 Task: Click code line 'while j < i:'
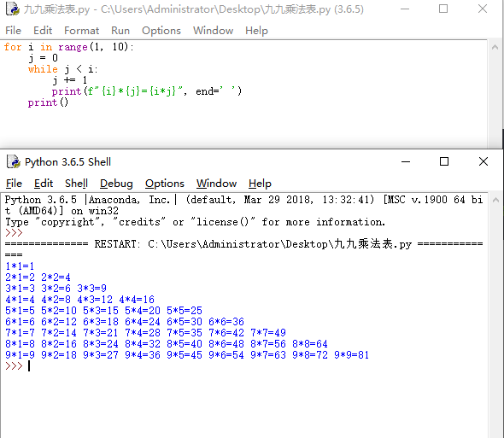pyautogui.click(x=62, y=69)
